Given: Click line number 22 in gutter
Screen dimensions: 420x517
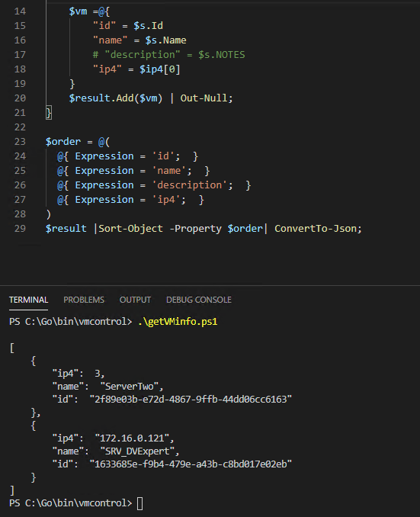Looking at the screenshot, I should tap(20, 127).
